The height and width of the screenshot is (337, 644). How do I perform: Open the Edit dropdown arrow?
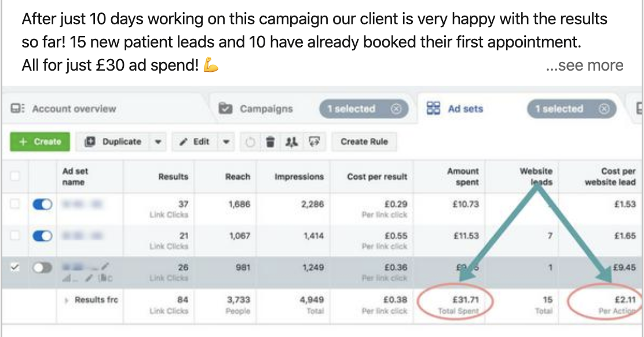pyautogui.click(x=226, y=142)
